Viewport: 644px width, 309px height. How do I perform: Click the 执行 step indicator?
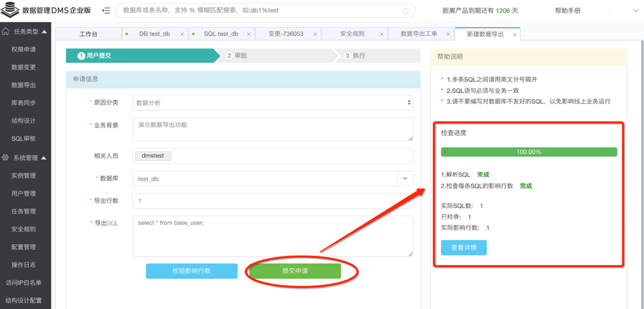pos(377,56)
